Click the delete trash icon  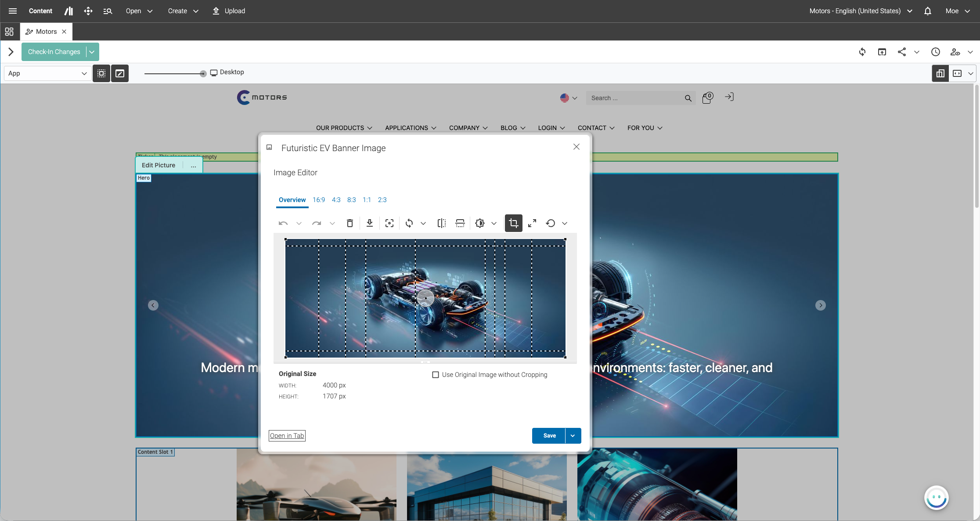pyautogui.click(x=349, y=223)
